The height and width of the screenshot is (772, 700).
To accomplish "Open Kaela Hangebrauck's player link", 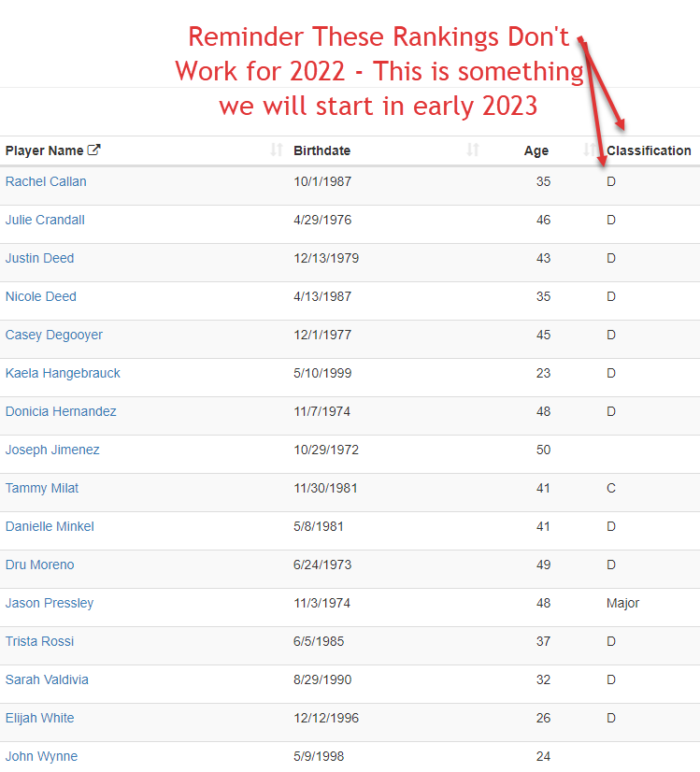I will coord(63,373).
